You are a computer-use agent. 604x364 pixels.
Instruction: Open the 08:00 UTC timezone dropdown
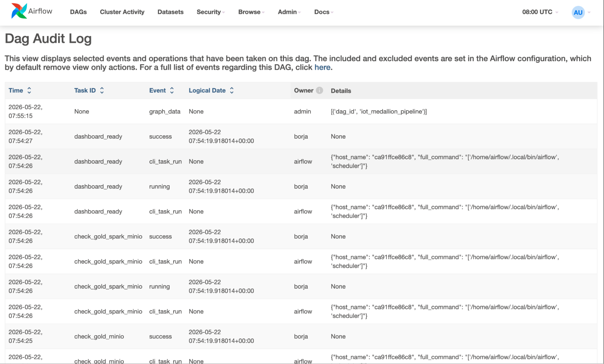[x=540, y=12]
